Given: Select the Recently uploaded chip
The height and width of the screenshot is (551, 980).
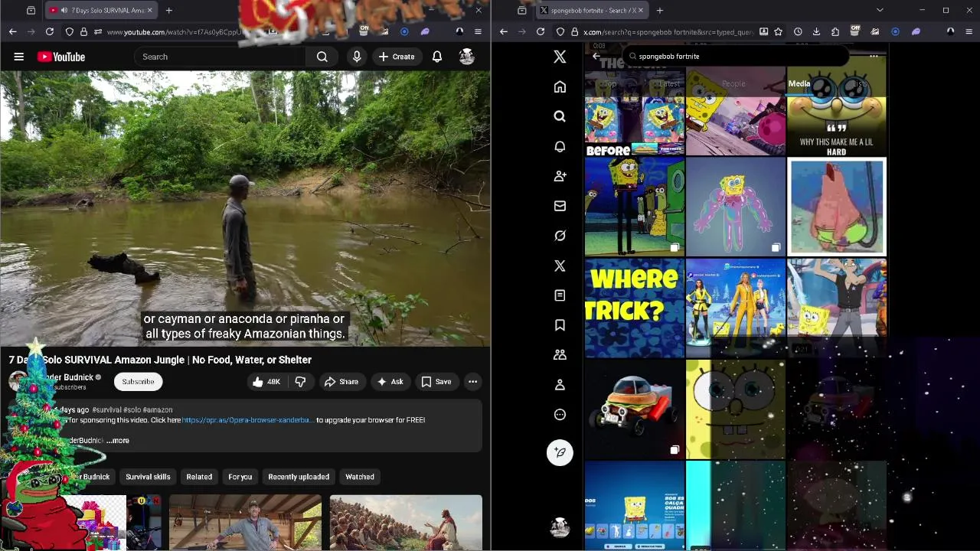Looking at the screenshot, I should point(299,477).
